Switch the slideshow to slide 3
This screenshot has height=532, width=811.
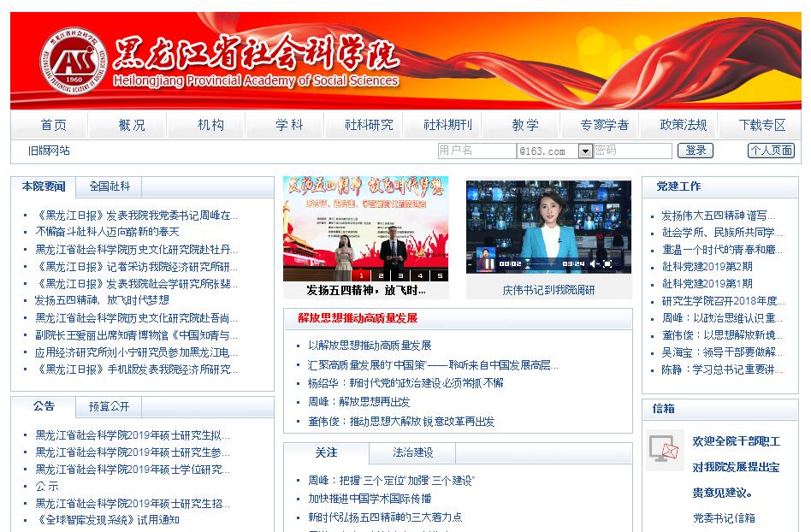coord(400,275)
